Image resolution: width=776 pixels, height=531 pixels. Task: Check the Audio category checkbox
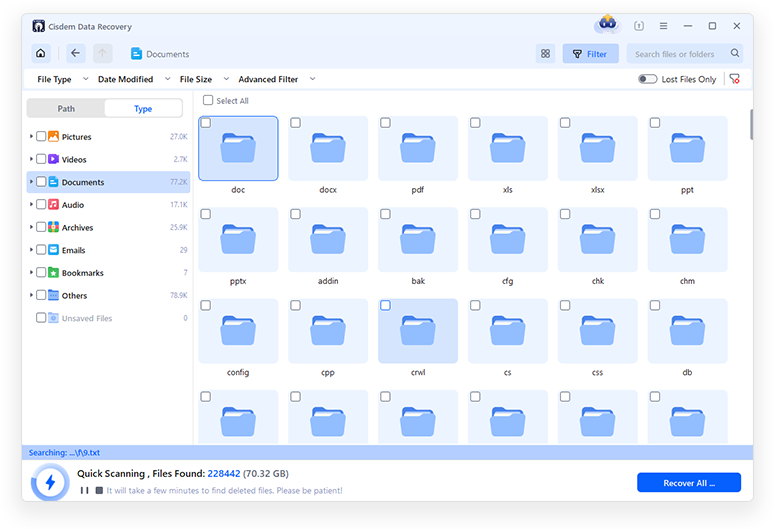(41, 204)
